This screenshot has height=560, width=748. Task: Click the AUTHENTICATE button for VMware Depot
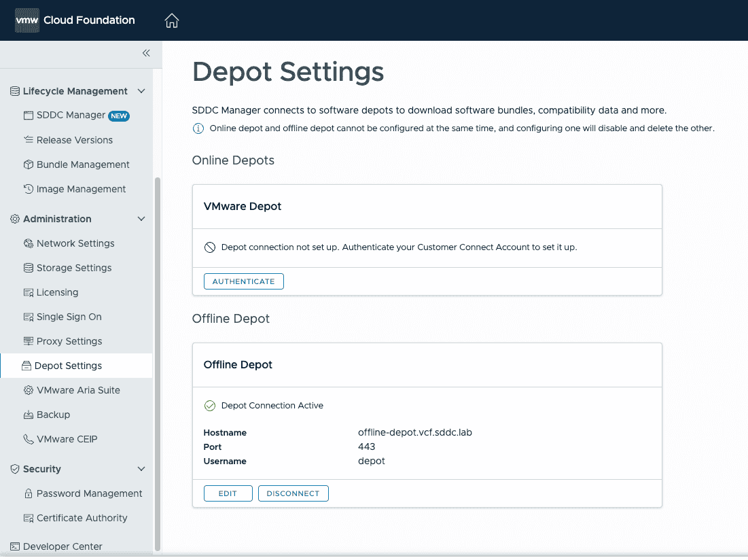coord(243,281)
